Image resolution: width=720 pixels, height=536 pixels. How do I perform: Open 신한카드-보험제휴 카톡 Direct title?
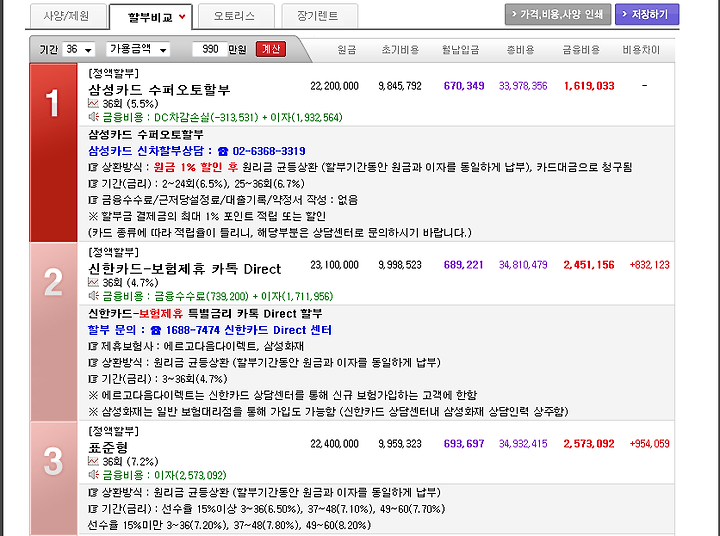[x=184, y=268]
